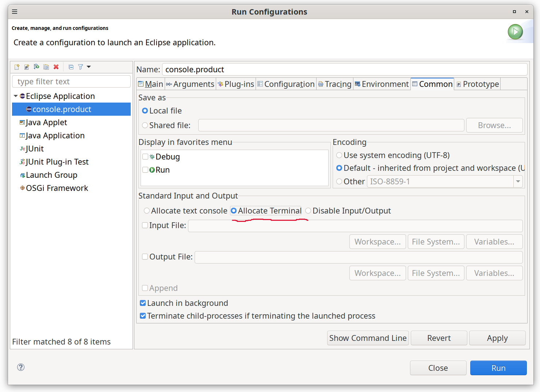Click the green run icon top right
Viewport: 540px width, 392px height.
click(x=515, y=32)
